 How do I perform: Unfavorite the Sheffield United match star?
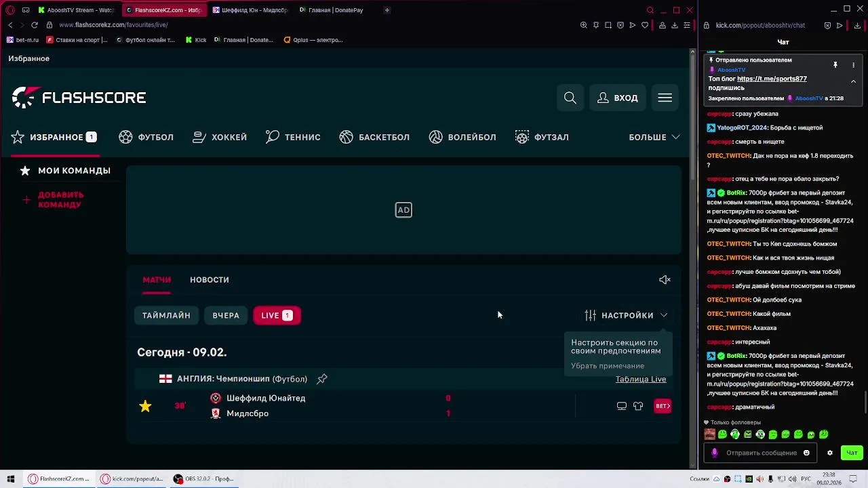point(145,406)
